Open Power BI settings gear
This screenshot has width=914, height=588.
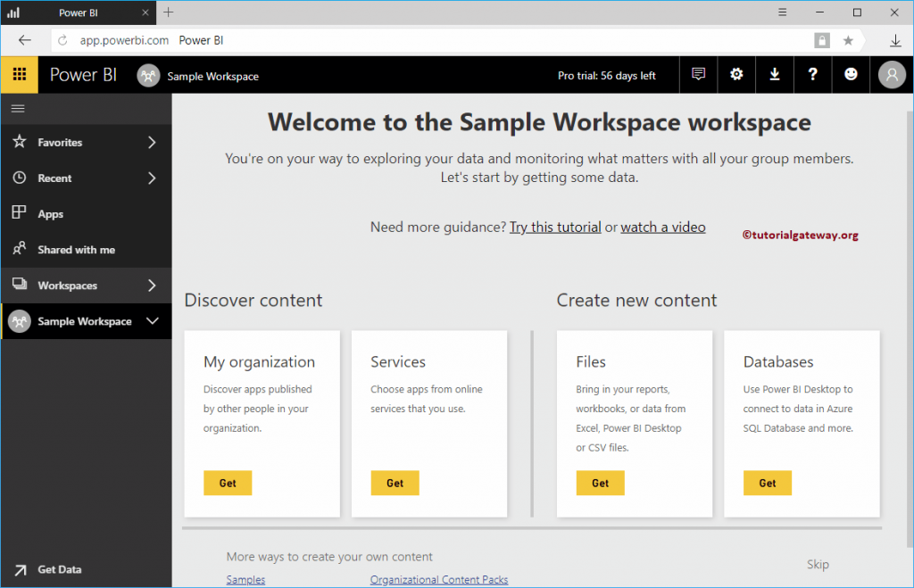click(x=736, y=74)
